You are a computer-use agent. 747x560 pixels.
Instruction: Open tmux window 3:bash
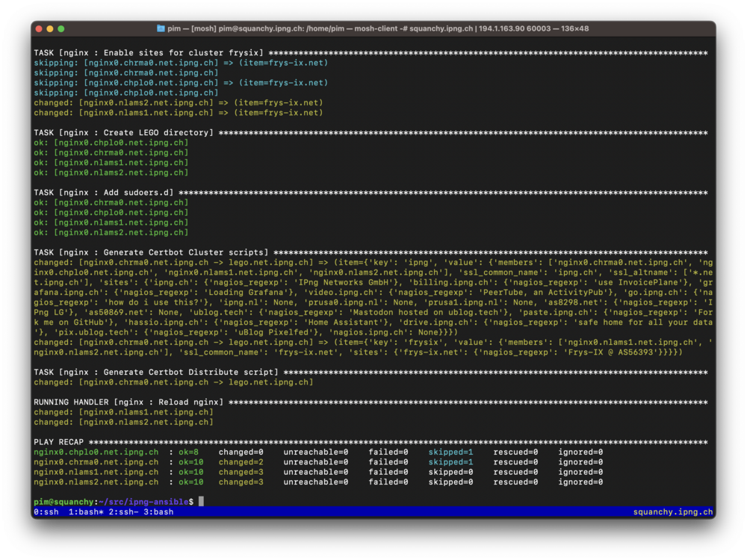click(158, 512)
